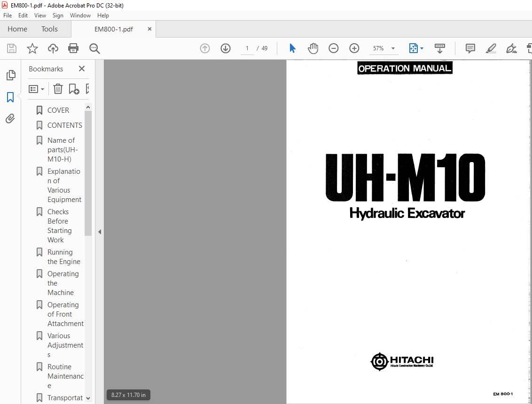
Task: Open the File menu
Action: (x=8, y=16)
